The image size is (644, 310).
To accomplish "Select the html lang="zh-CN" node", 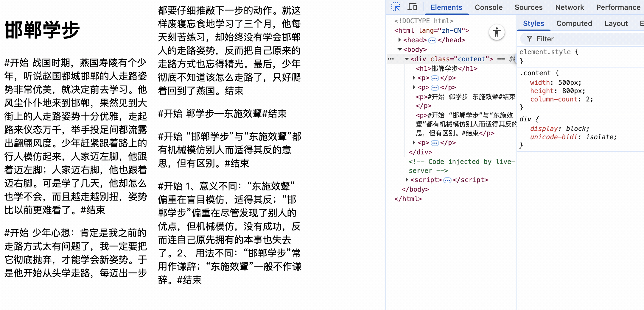I will pos(432,30).
